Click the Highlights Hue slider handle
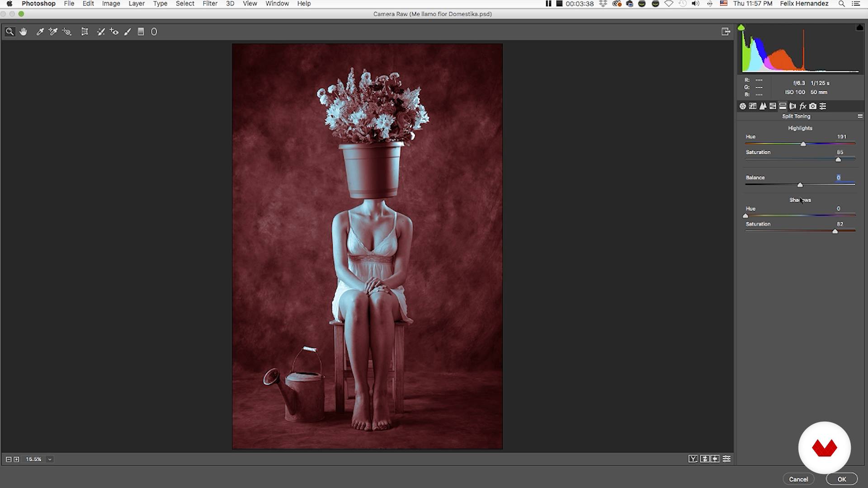The height and width of the screenshot is (488, 868). tap(803, 144)
